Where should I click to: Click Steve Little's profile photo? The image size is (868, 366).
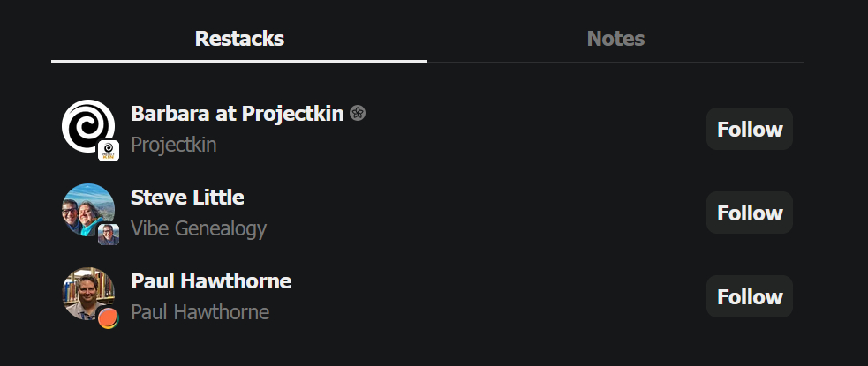(86, 210)
